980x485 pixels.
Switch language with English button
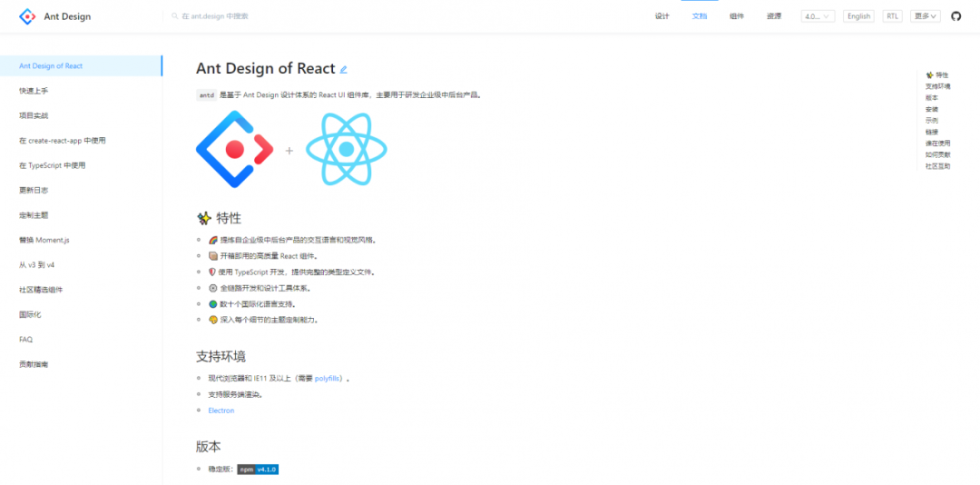tap(858, 16)
